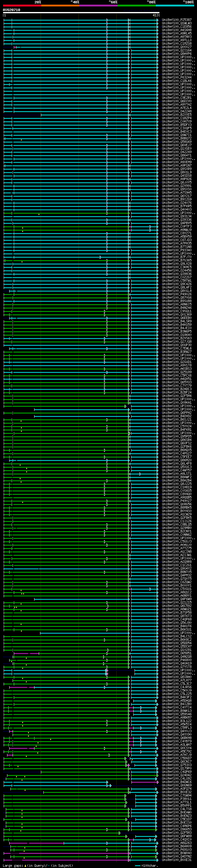Click the UniRef100_A9LST1 entry

[177, 474]
